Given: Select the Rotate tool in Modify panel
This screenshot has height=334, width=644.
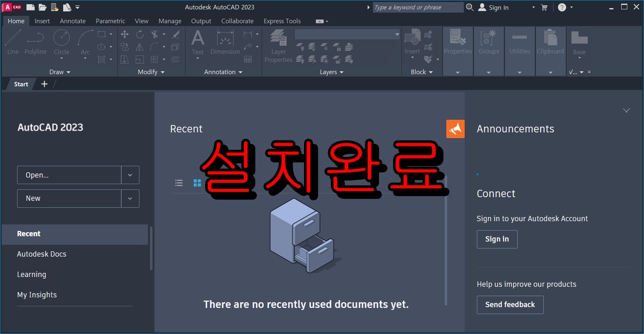Looking at the screenshot, I should pos(140,34).
